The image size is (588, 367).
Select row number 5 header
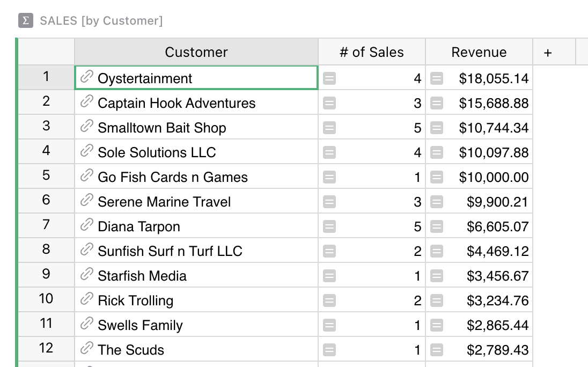46,175
